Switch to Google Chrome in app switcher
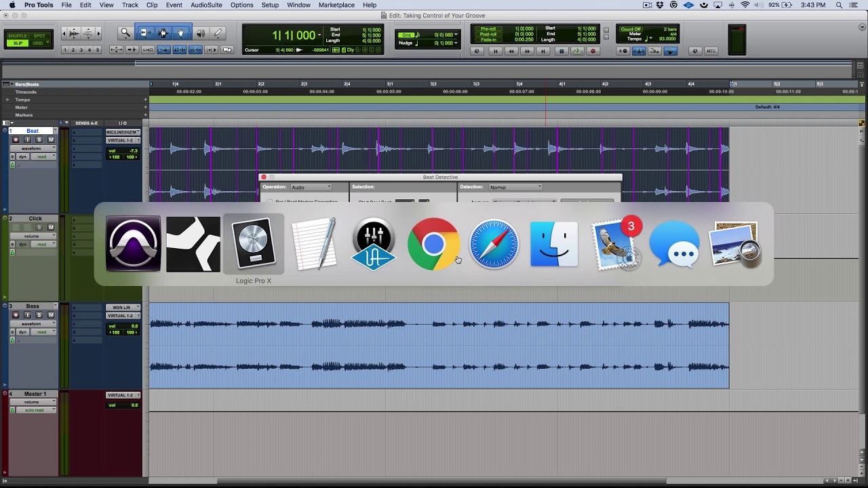The width and height of the screenshot is (868, 488). pyautogui.click(x=433, y=244)
